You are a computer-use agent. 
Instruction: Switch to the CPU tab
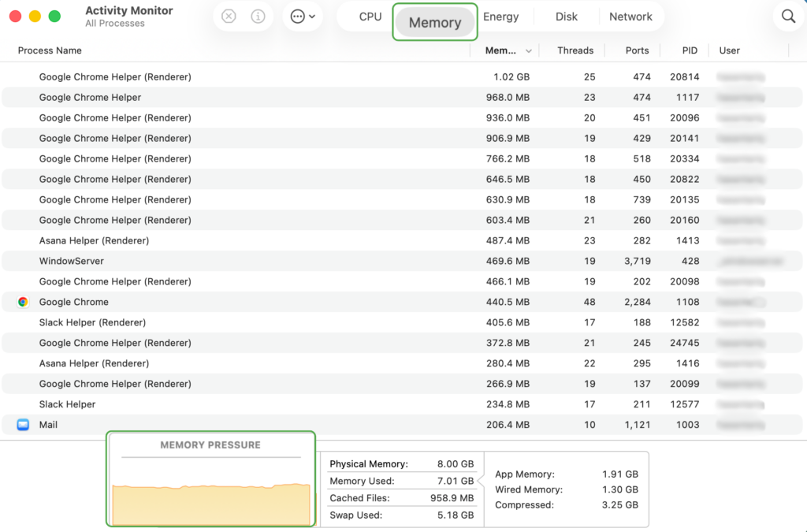[370, 17]
